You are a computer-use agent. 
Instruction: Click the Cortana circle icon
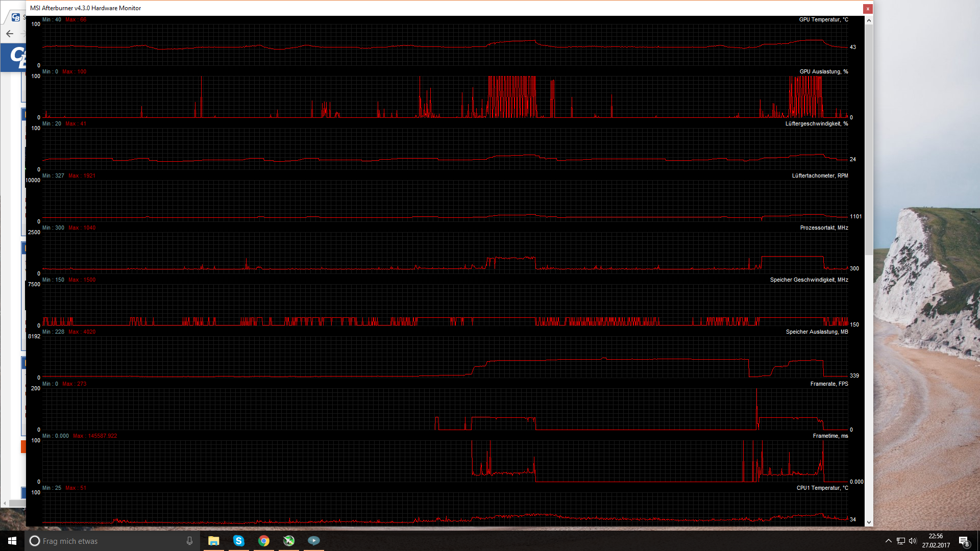pos(34,541)
